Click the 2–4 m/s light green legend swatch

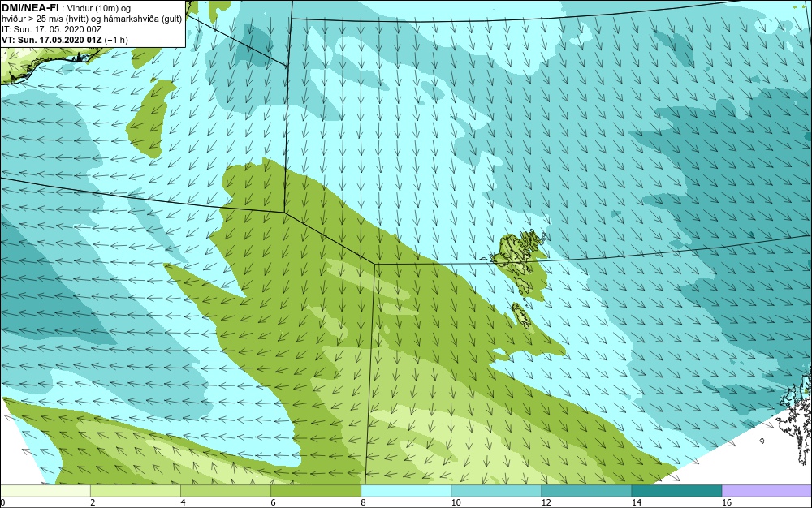coord(136,491)
